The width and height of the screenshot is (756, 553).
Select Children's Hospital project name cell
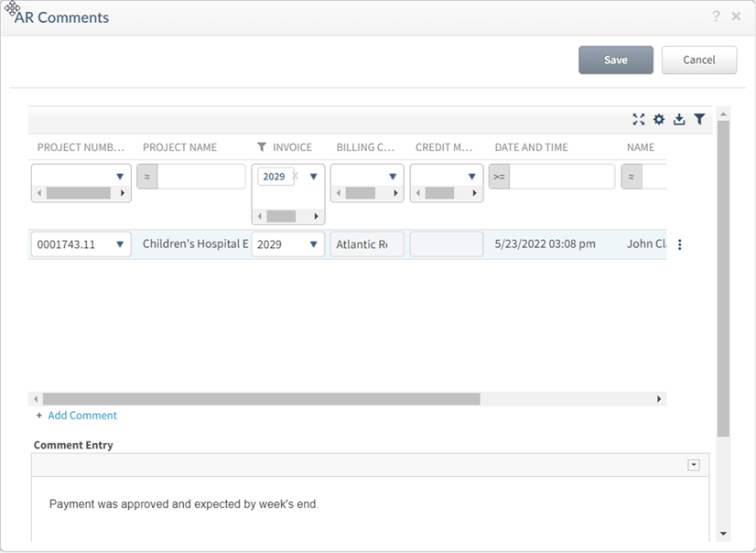pos(195,244)
